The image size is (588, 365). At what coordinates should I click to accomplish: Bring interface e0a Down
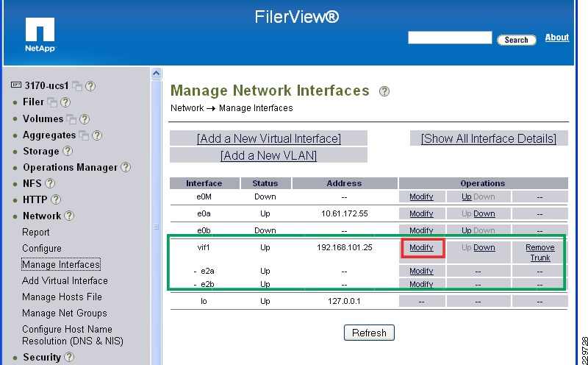484,213
